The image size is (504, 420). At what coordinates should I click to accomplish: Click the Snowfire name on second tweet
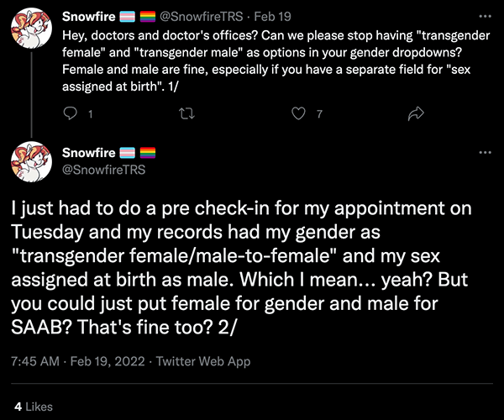[89, 153]
